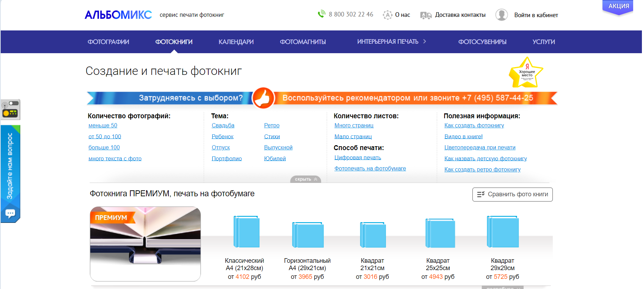The width and height of the screenshot is (644, 289).
Task: Collapse filters with the скрыть toggle
Action: coord(305,179)
